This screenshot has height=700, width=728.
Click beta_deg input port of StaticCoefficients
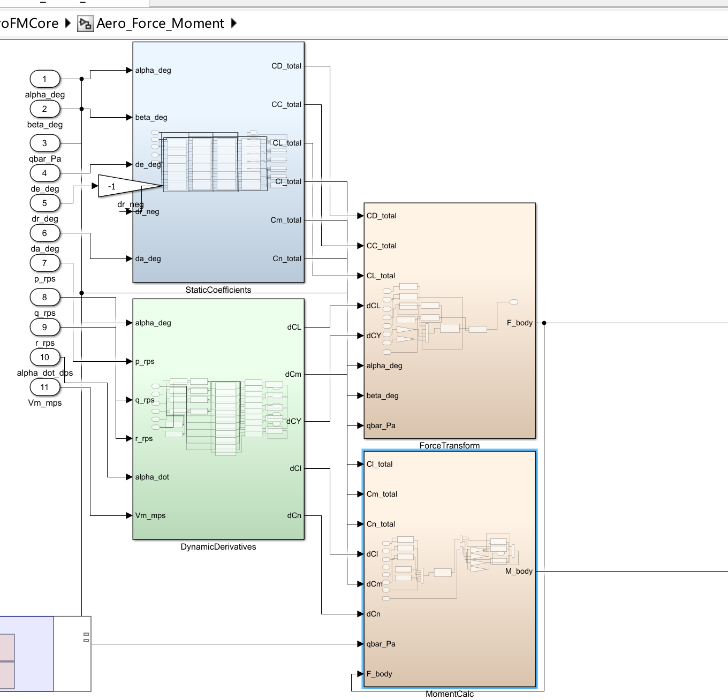click(x=151, y=118)
